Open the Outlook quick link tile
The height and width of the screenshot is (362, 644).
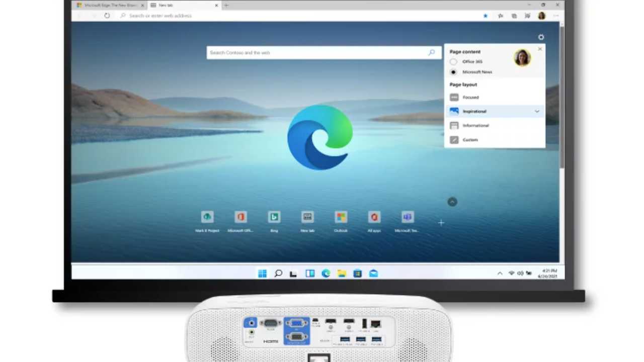point(341,217)
